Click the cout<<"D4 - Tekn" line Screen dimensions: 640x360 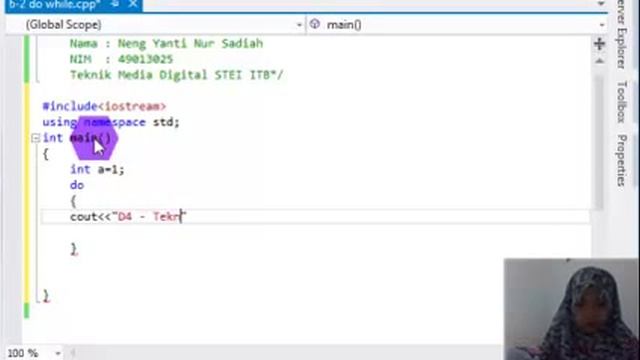[128, 217]
